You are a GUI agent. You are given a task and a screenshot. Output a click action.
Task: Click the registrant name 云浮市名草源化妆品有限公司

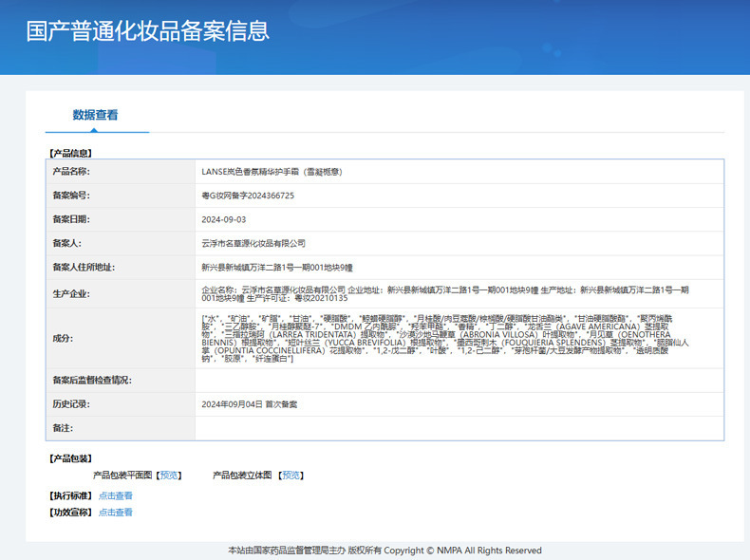pos(253,243)
